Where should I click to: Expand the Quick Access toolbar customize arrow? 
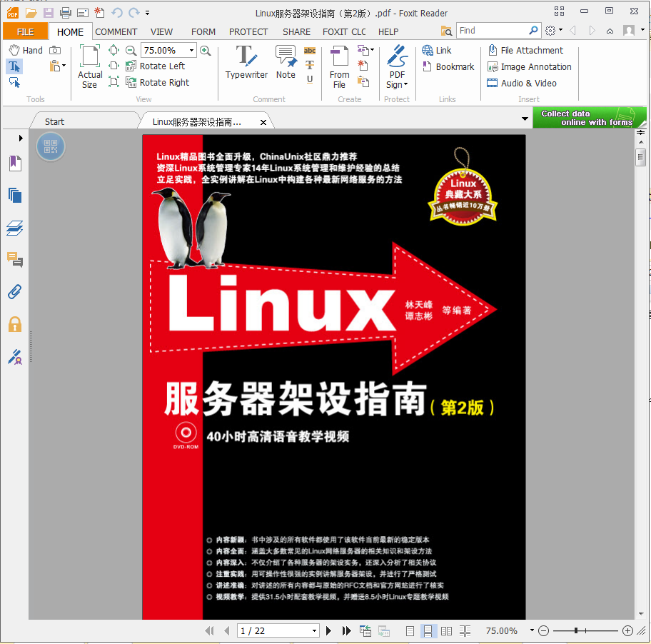pyautogui.click(x=147, y=13)
